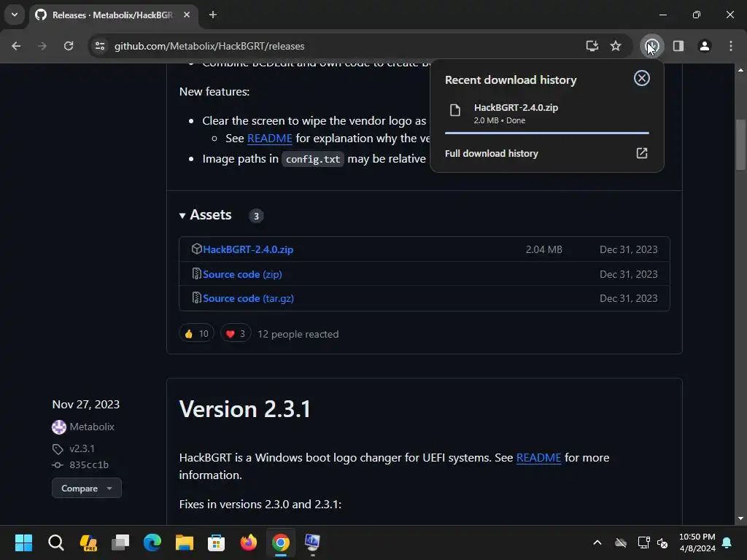
Task: Open a new browser tab
Action: (213, 15)
